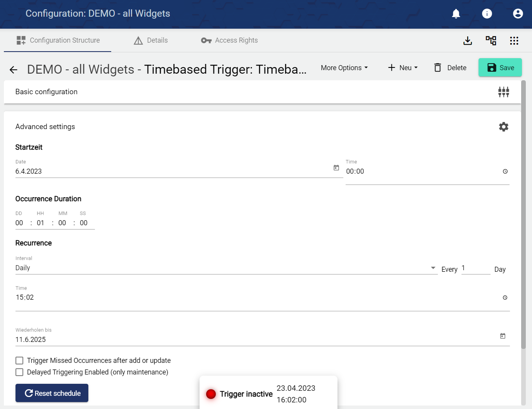Click the info circle icon
Viewport: 532px width, 409px height.
(487, 14)
